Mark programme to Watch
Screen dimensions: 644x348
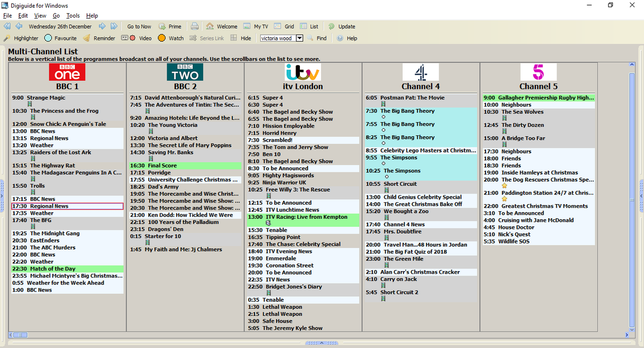(x=171, y=38)
